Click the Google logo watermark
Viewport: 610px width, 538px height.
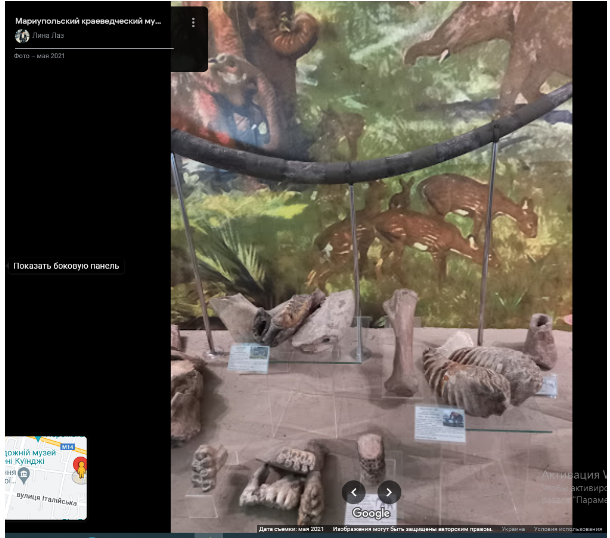click(370, 513)
